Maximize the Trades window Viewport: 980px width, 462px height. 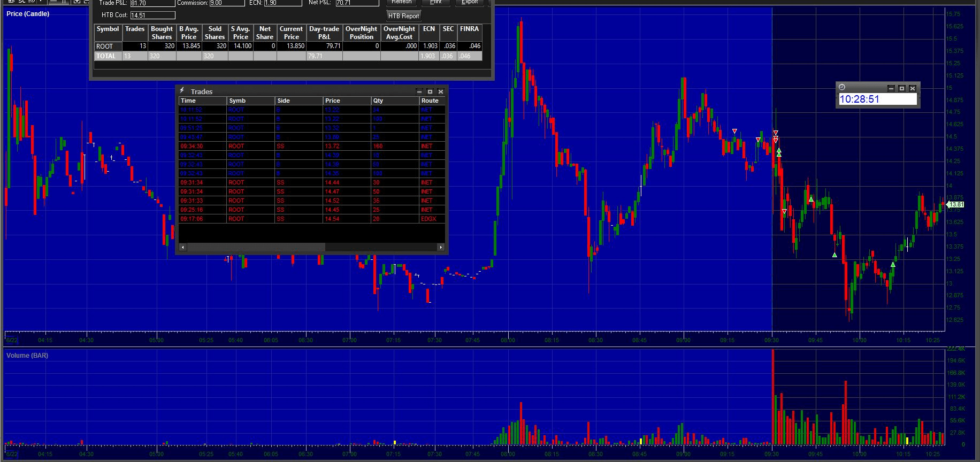point(430,91)
